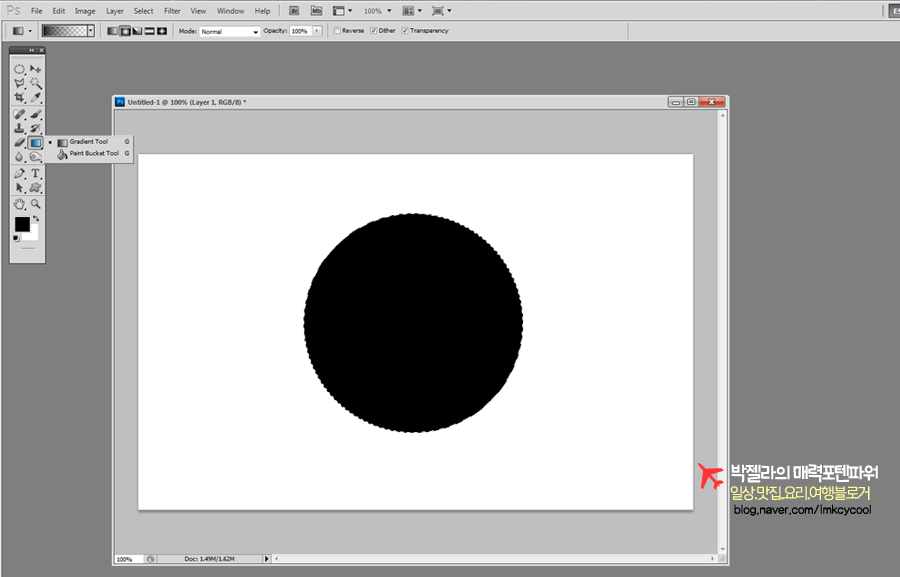Uncheck the Dither option
This screenshot has width=900, height=577.
[x=374, y=31]
